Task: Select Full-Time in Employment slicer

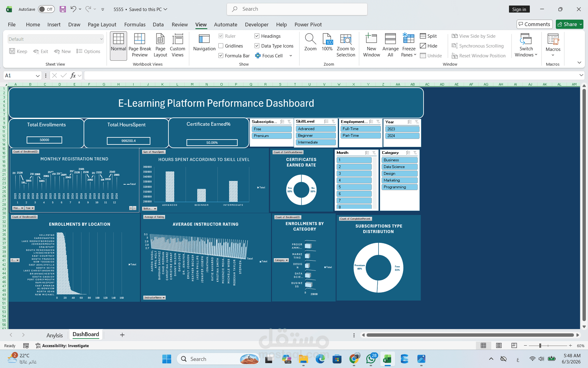Action: pos(360,129)
